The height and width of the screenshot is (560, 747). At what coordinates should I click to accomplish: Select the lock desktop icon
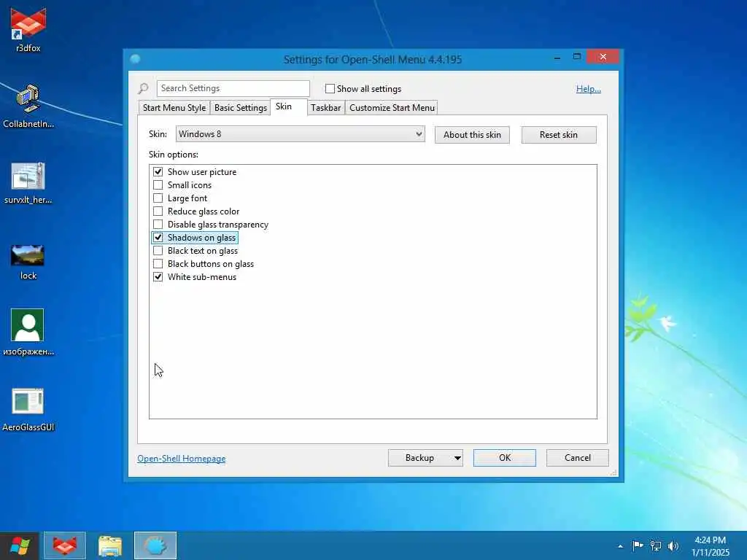pos(28,262)
